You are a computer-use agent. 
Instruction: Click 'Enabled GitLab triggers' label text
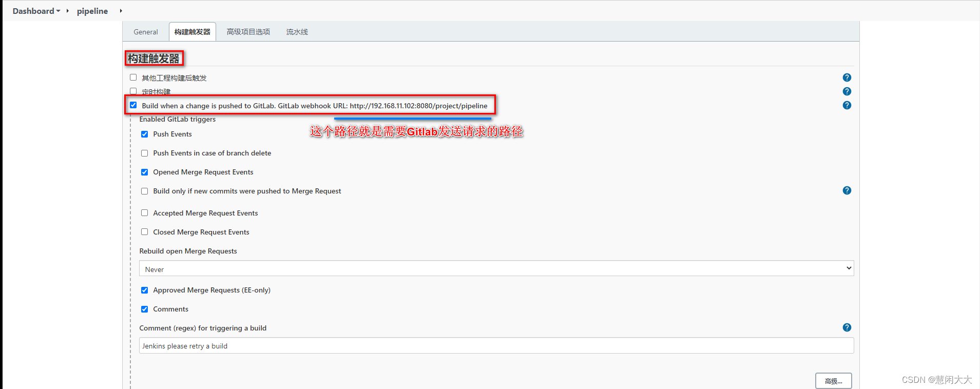(x=178, y=119)
